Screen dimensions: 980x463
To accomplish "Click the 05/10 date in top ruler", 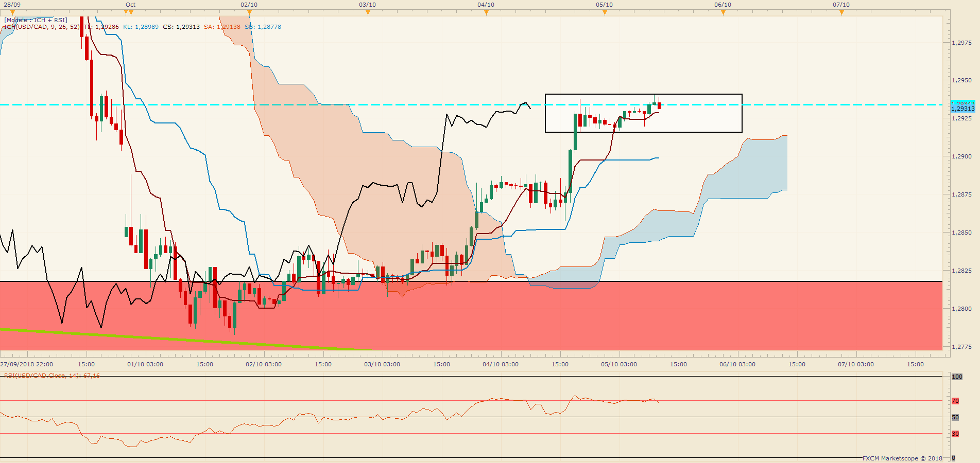I will (605, 5).
